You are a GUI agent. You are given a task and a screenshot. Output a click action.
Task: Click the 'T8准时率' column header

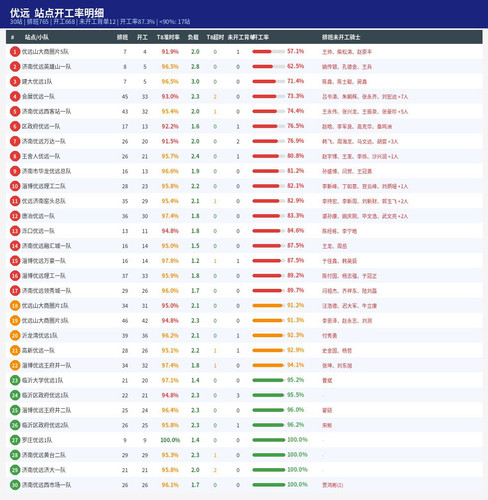click(x=168, y=37)
